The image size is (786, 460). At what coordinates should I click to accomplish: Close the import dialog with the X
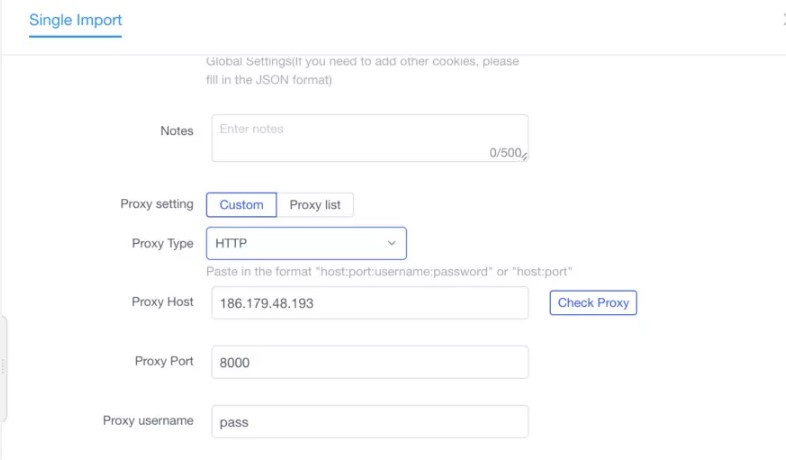[784, 20]
